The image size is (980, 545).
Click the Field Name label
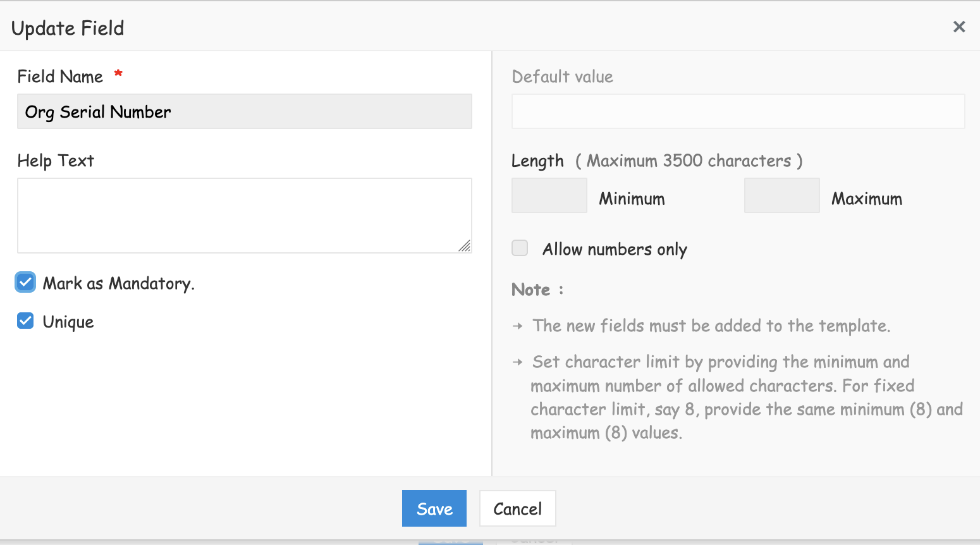pyautogui.click(x=60, y=77)
